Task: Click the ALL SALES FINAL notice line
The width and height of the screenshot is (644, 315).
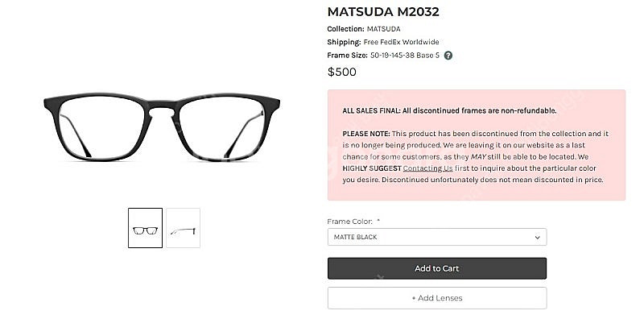Action: coord(449,110)
